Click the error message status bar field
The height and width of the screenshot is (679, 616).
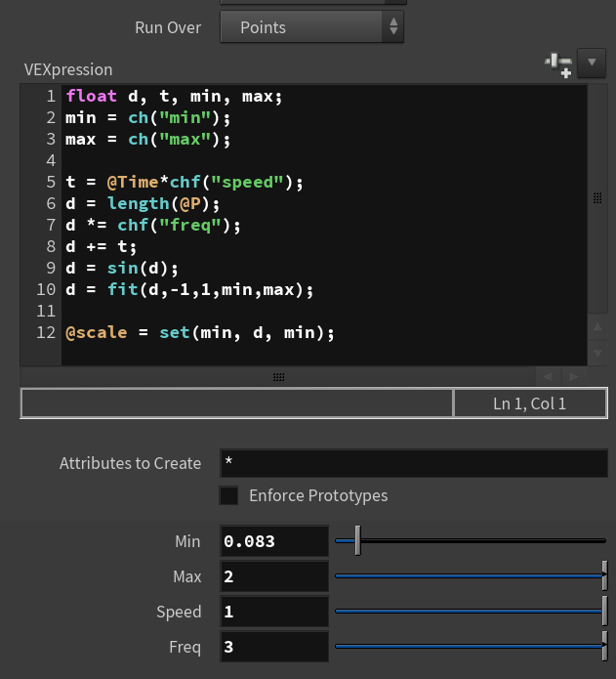coord(236,403)
